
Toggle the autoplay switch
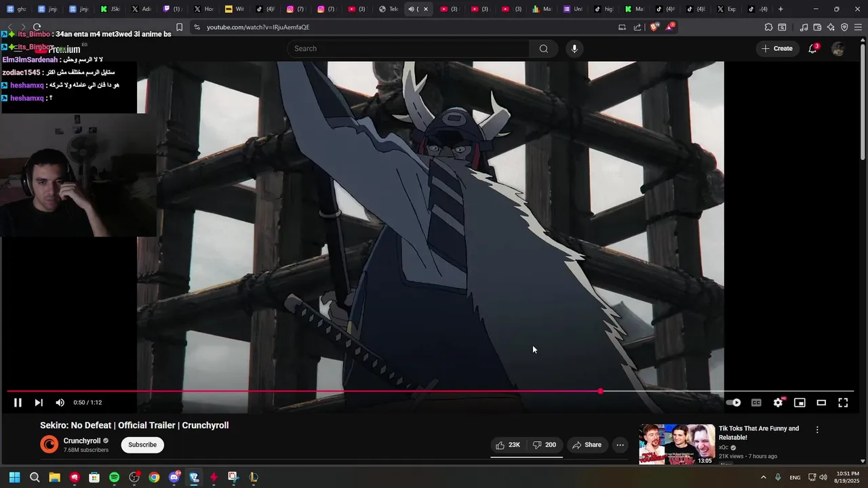[x=734, y=403]
